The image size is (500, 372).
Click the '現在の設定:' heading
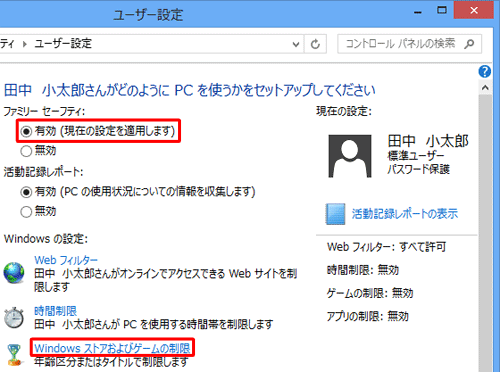point(344,111)
